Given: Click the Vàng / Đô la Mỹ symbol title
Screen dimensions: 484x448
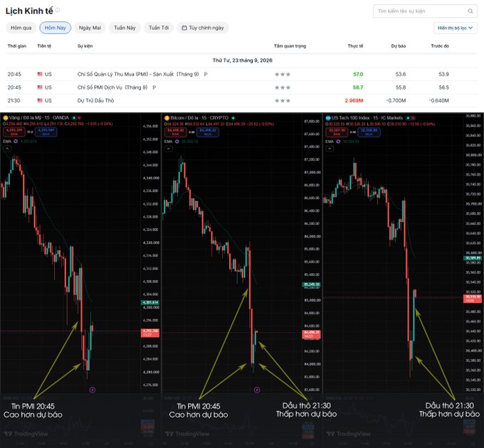Looking at the screenshot, I should click(39, 118).
